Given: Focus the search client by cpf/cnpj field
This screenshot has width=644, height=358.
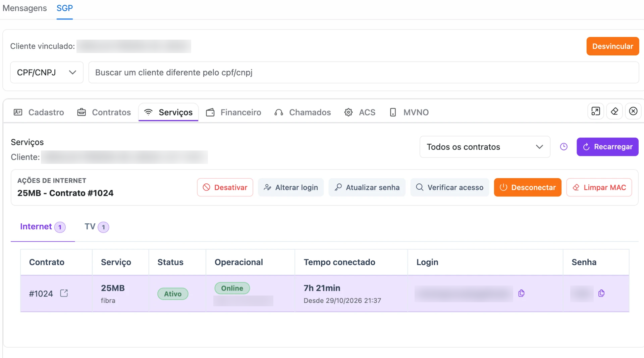Looking at the screenshot, I should point(364,73).
